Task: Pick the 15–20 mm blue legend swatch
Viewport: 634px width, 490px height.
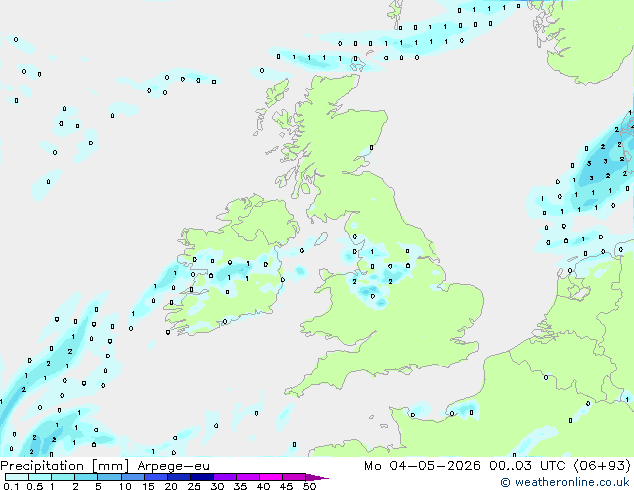Action: (x=155, y=477)
